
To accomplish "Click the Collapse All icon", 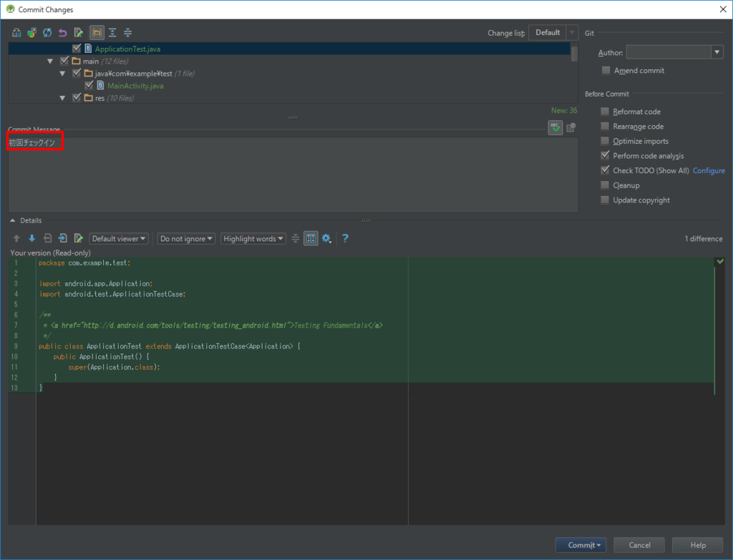I will click(x=127, y=33).
